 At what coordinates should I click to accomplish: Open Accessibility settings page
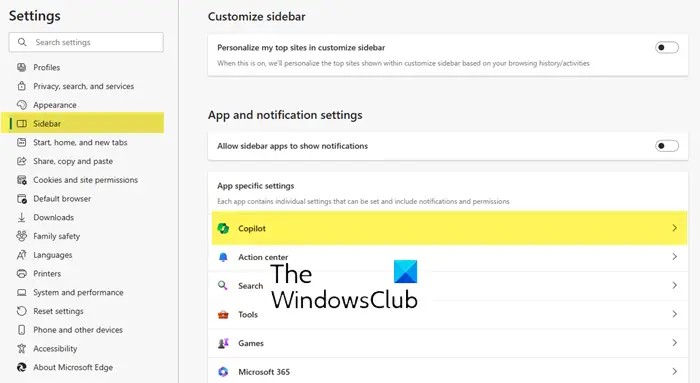point(55,349)
